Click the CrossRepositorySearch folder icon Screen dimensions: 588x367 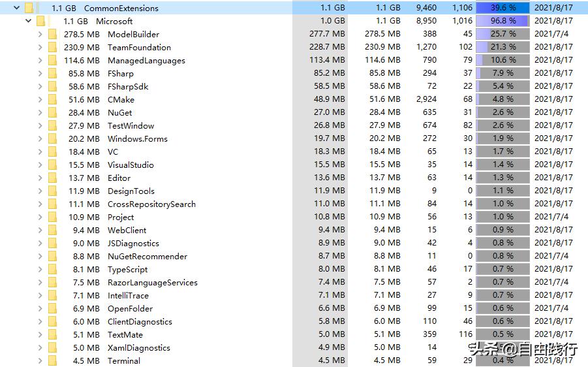(52, 204)
